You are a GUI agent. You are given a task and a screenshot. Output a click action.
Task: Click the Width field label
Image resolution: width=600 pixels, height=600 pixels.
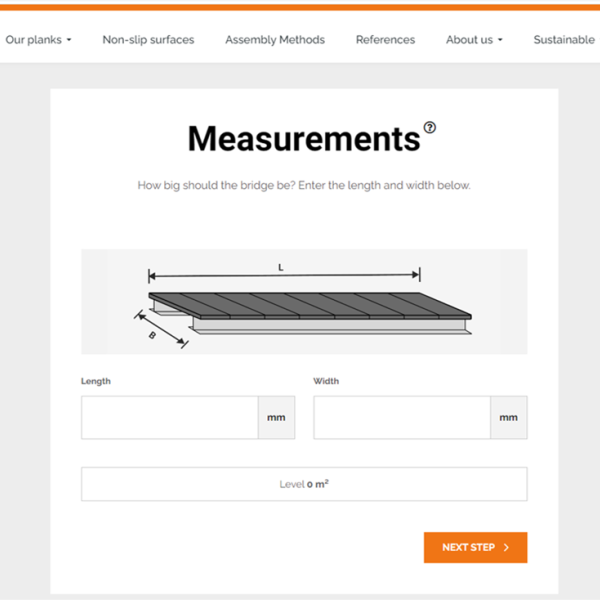point(326,381)
